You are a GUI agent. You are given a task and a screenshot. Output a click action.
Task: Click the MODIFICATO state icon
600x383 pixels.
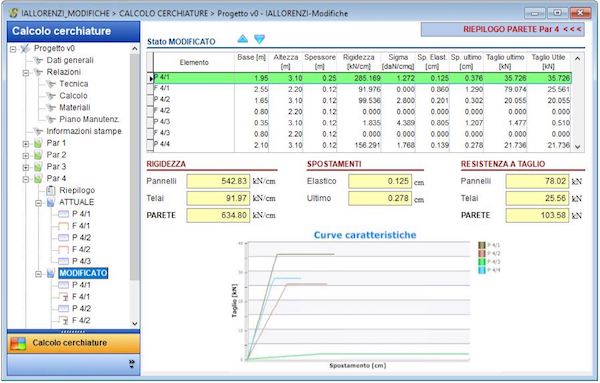pos(51,274)
